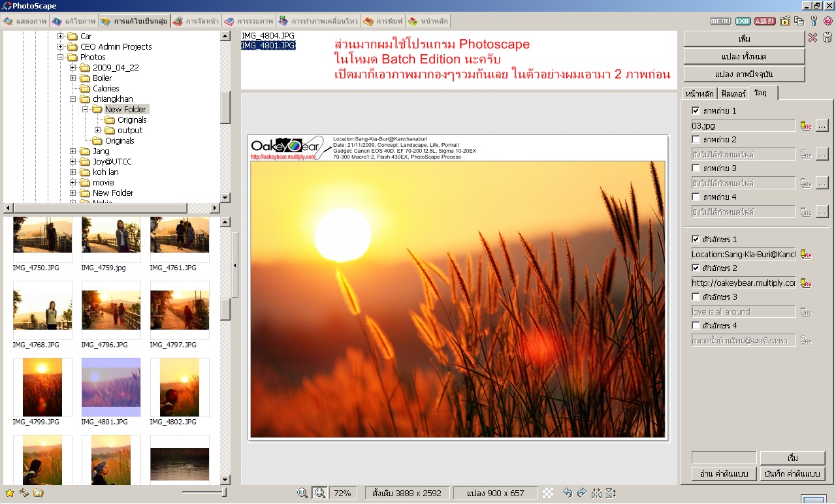The image size is (836, 504).
Task: Open settings with the wrench icon
Action: [814, 22]
